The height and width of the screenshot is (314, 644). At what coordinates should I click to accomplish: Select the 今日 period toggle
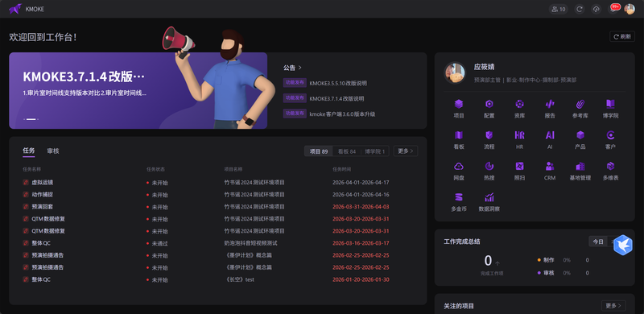[598, 242]
